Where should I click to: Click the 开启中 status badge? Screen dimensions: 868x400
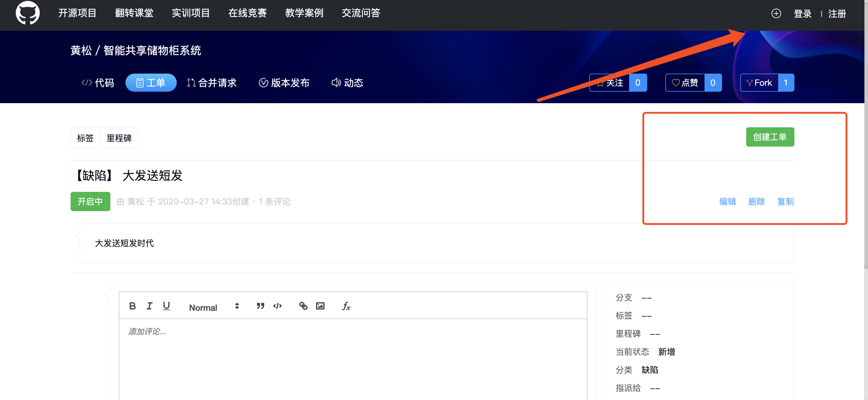pyautogui.click(x=90, y=202)
